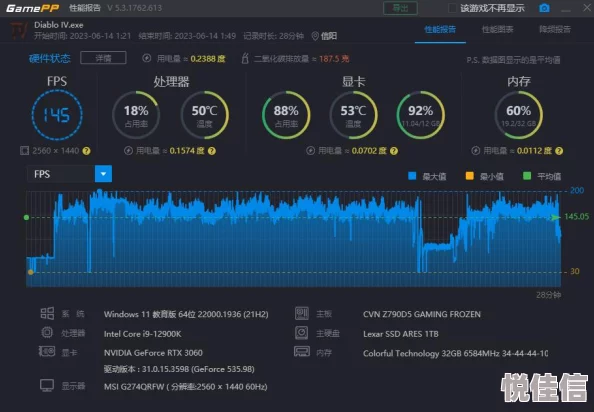Click the Diablo IV game icon
Viewport: 594px width, 412px height.
(x=19, y=30)
